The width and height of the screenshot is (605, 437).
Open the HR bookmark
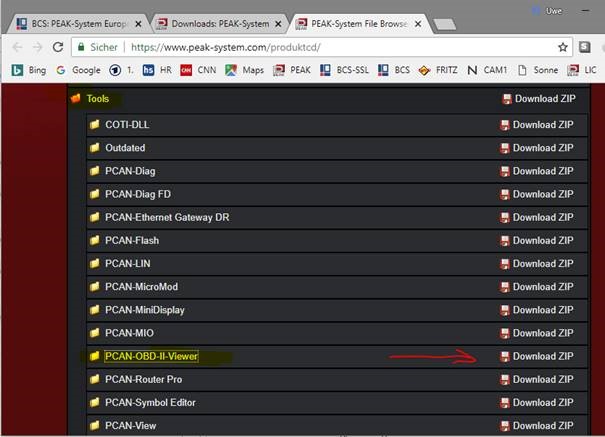(157, 70)
